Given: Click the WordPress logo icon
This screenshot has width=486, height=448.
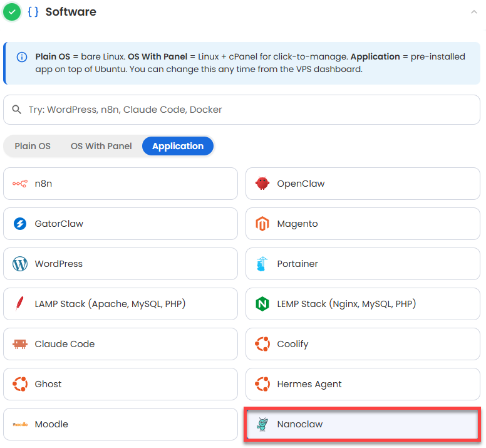Looking at the screenshot, I should coord(20,264).
